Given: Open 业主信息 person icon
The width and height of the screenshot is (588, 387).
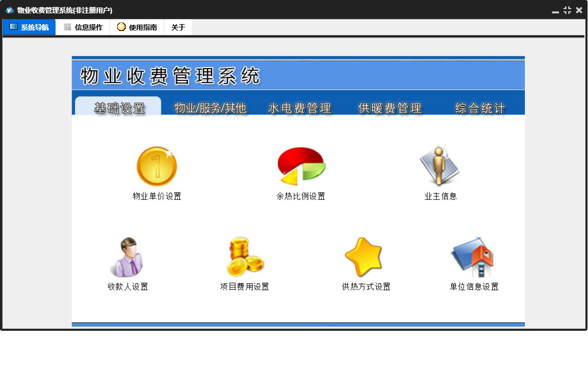Looking at the screenshot, I should (x=439, y=166).
